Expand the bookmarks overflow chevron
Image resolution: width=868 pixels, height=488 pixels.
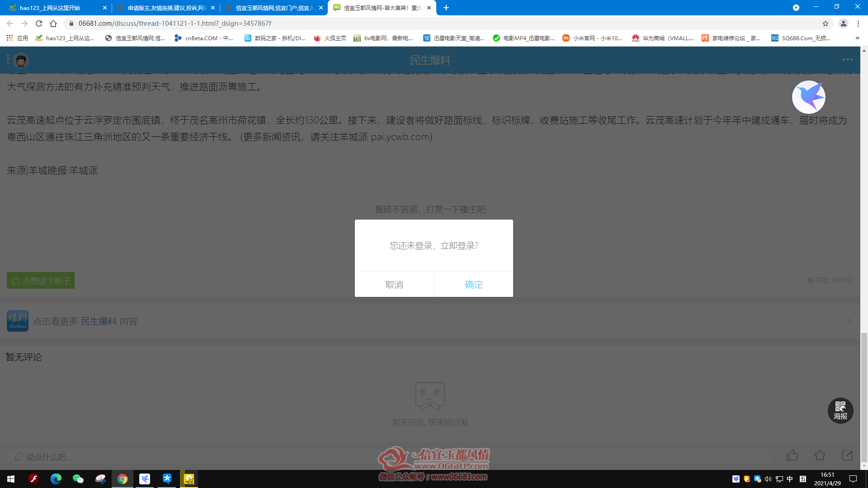click(x=858, y=38)
